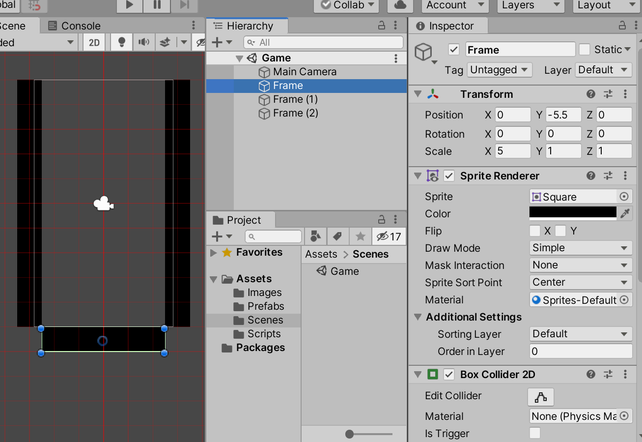This screenshot has width=642, height=442.
Task: Open Sprite Sort Point dropdown
Action: pos(581,282)
